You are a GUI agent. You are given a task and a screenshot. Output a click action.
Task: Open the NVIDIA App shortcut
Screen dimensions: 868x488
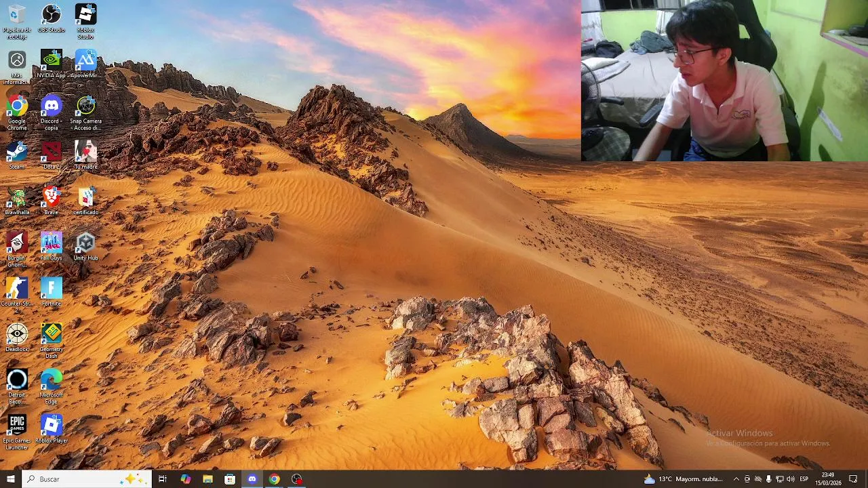click(52, 64)
